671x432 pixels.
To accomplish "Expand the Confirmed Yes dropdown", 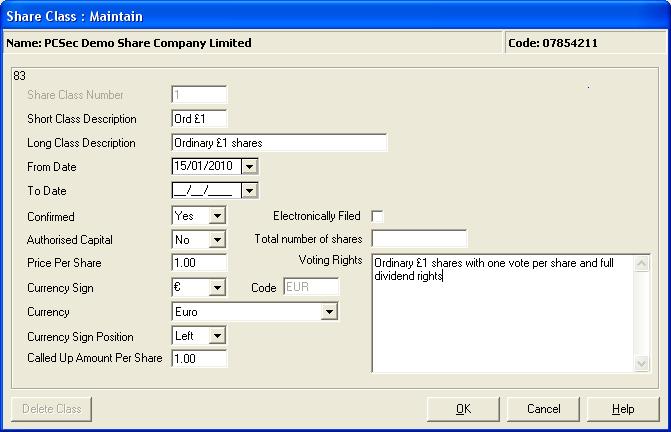I will tap(217, 216).
